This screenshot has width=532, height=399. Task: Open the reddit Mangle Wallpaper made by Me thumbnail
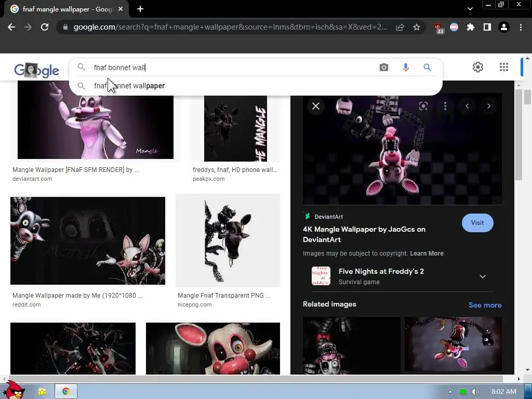[x=87, y=241]
